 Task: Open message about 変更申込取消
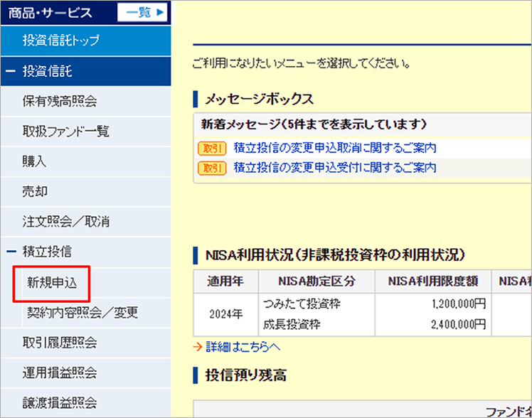334,148
